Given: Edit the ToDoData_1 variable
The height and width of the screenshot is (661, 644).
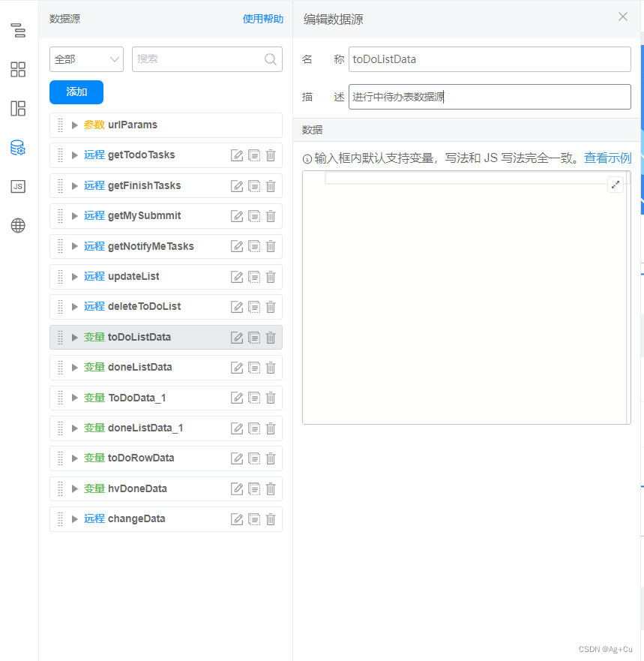Looking at the screenshot, I should click(x=237, y=398).
